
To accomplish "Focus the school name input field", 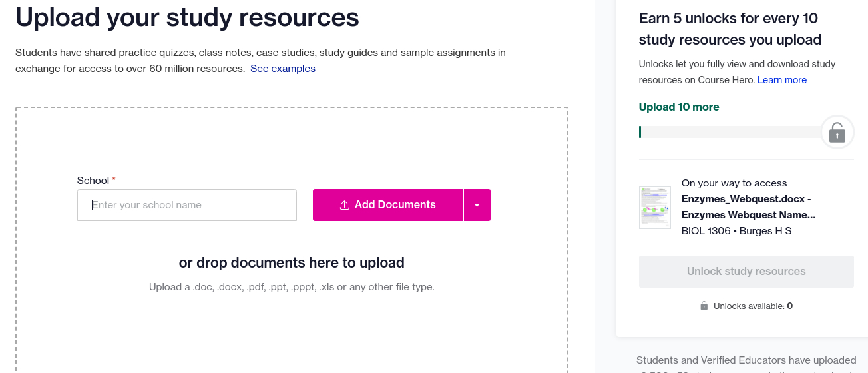I will (x=187, y=205).
